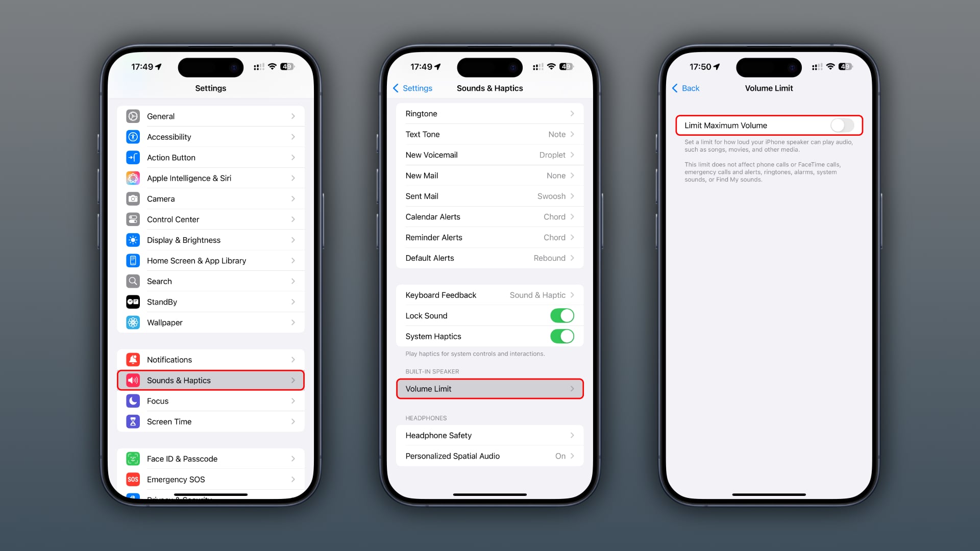Select Sounds & Haptics menu item
This screenshot has width=980, height=551.
211,380
